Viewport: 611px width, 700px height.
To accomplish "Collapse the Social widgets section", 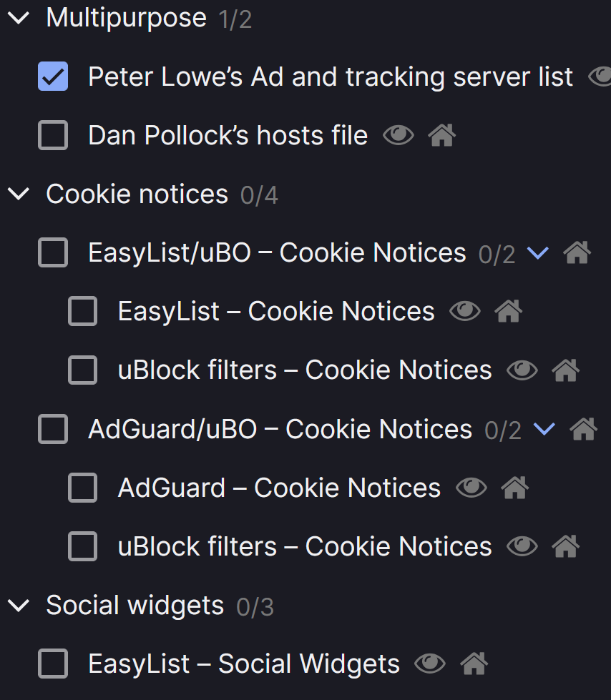I will [17, 605].
